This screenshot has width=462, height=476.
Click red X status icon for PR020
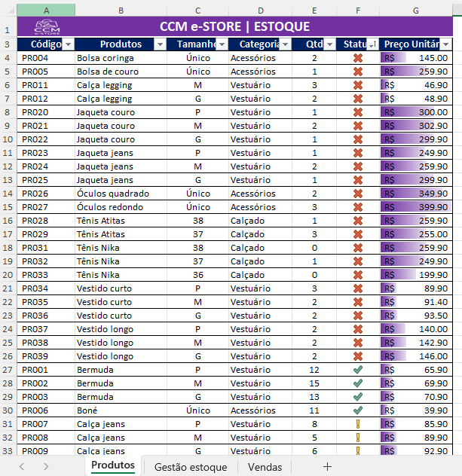click(358, 112)
